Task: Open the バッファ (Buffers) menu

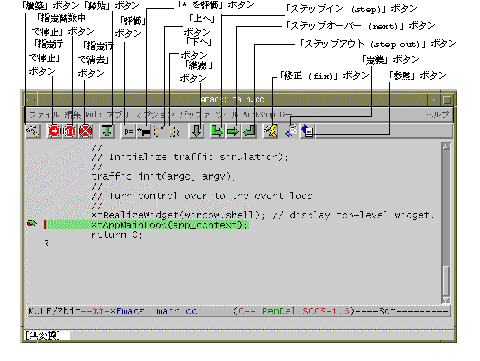Action: tap(195, 115)
